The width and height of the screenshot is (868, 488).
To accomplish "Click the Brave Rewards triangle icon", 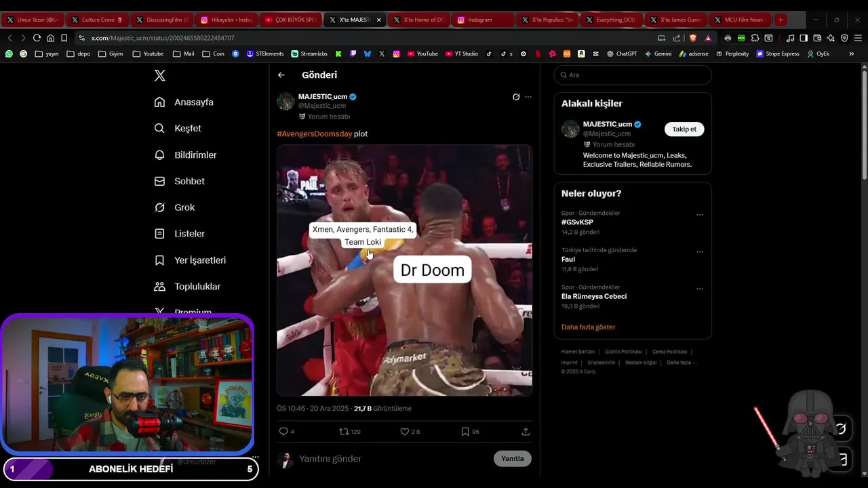I will pos(708,38).
